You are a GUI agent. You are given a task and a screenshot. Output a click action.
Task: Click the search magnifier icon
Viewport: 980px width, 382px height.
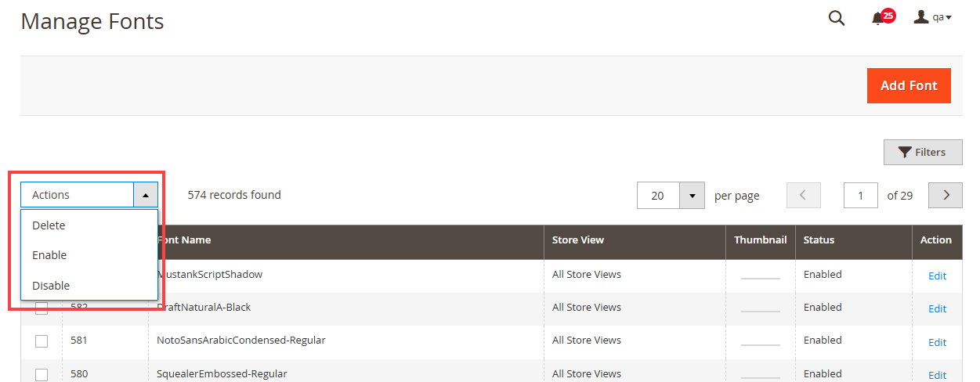click(x=837, y=19)
